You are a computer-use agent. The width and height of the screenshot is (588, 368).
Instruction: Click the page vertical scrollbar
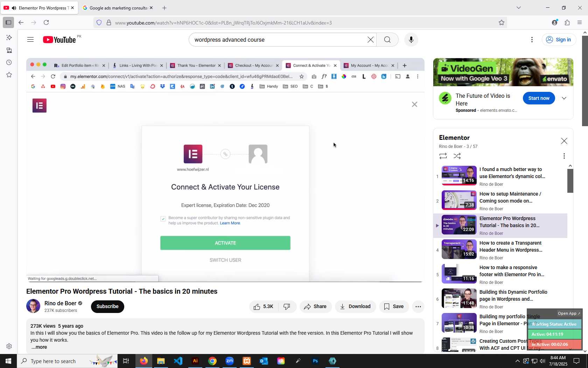pyautogui.click(x=585, y=81)
